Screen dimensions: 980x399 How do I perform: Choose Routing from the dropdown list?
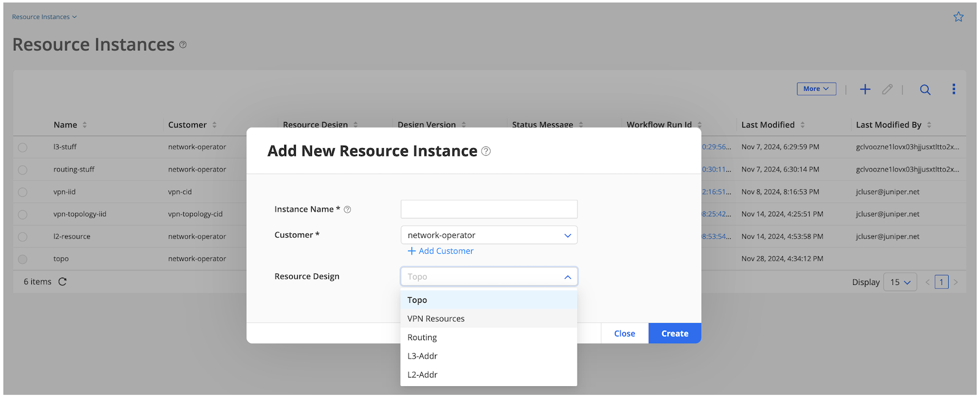click(489, 337)
